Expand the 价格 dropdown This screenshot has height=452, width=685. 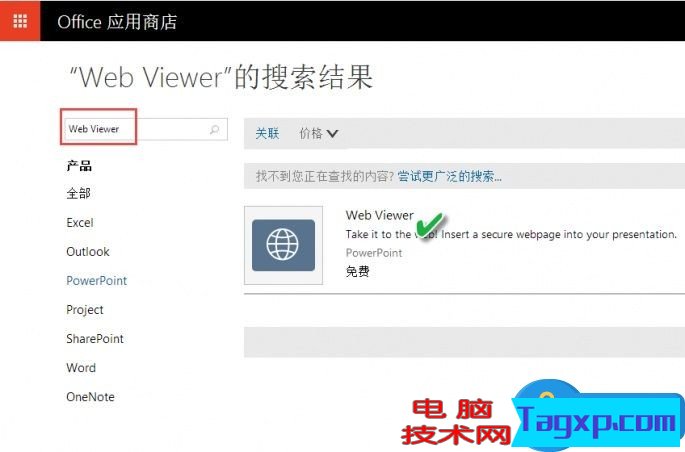pyautogui.click(x=318, y=133)
